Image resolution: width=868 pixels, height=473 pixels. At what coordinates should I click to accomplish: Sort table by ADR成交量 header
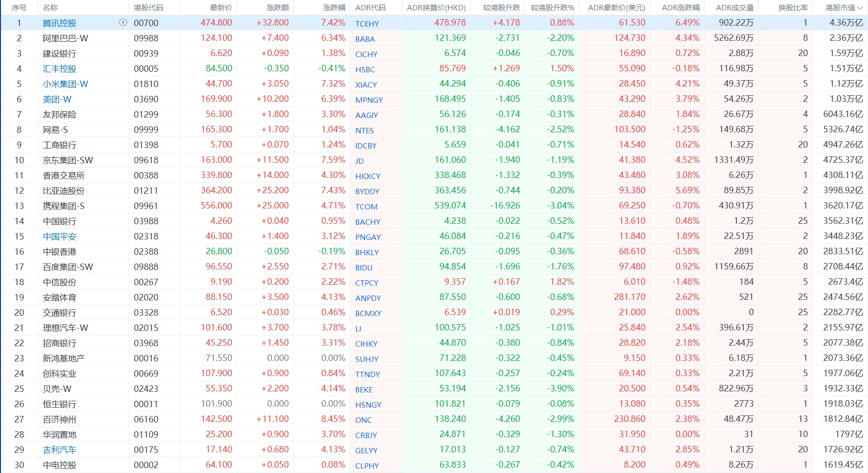(x=735, y=8)
